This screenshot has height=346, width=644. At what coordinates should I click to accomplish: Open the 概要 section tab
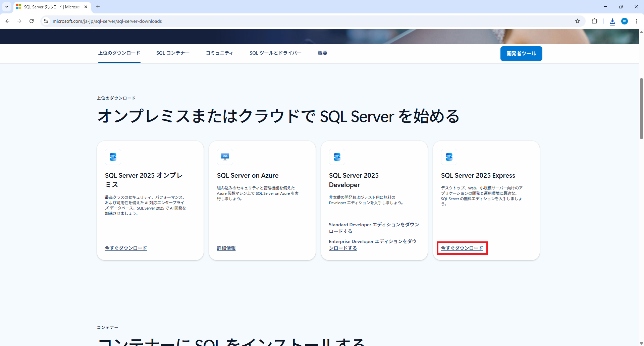click(322, 53)
